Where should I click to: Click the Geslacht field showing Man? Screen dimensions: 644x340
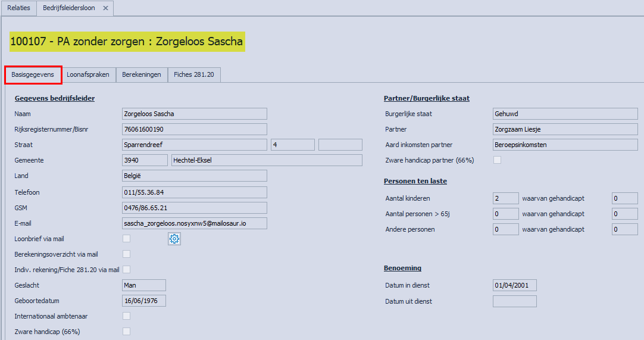(x=143, y=285)
